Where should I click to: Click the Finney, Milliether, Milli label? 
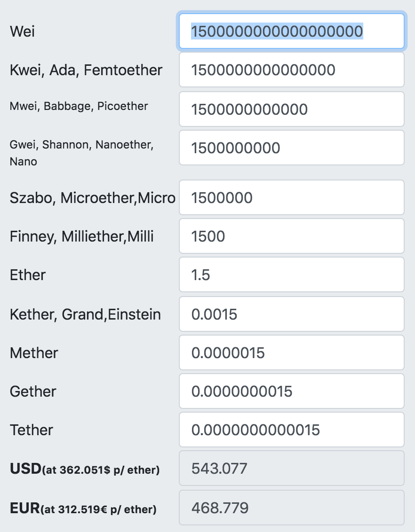81,236
